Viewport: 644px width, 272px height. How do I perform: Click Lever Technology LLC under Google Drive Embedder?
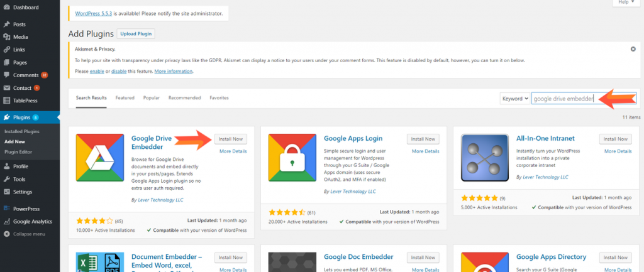(x=160, y=200)
